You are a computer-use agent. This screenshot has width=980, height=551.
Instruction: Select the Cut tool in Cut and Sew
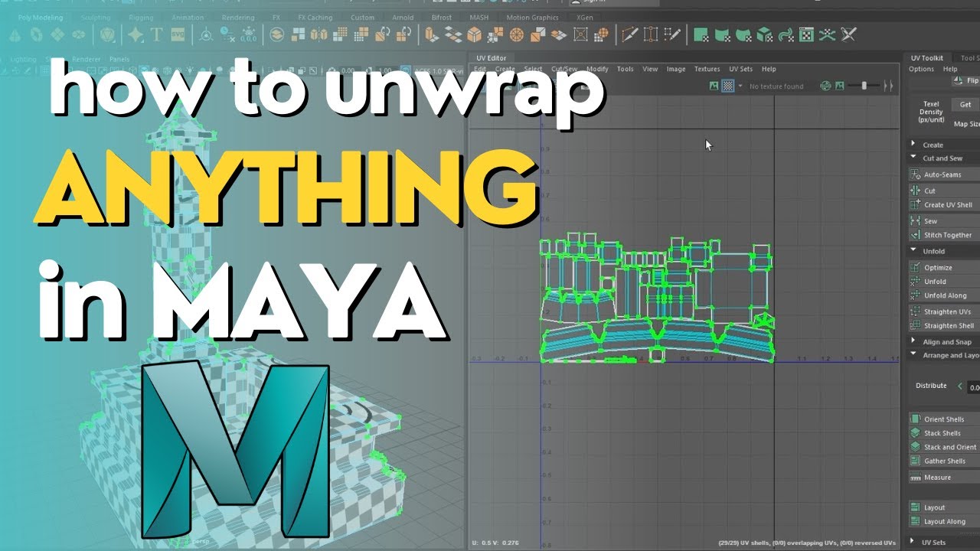click(944, 191)
